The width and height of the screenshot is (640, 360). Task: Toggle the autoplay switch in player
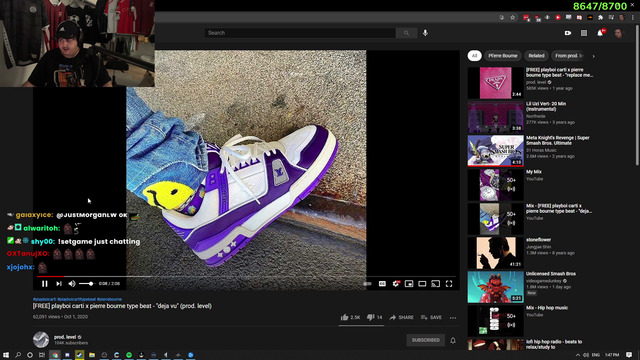point(367,284)
